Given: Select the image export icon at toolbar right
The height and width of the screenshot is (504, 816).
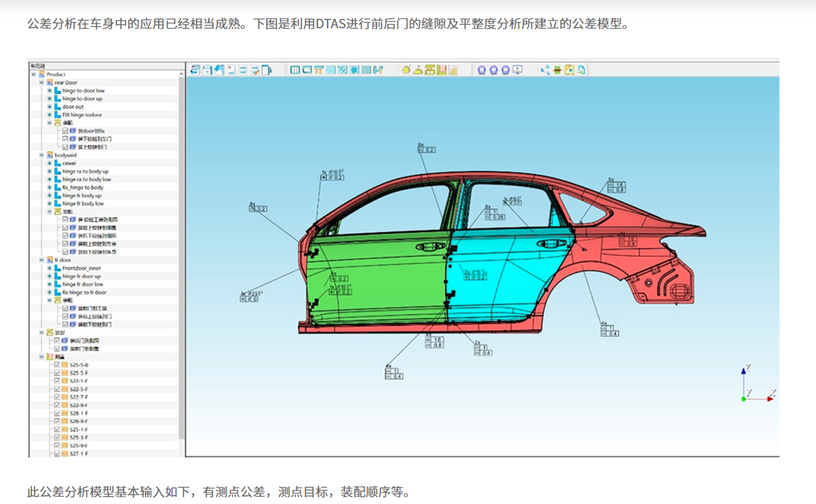Looking at the screenshot, I should click(569, 69).
